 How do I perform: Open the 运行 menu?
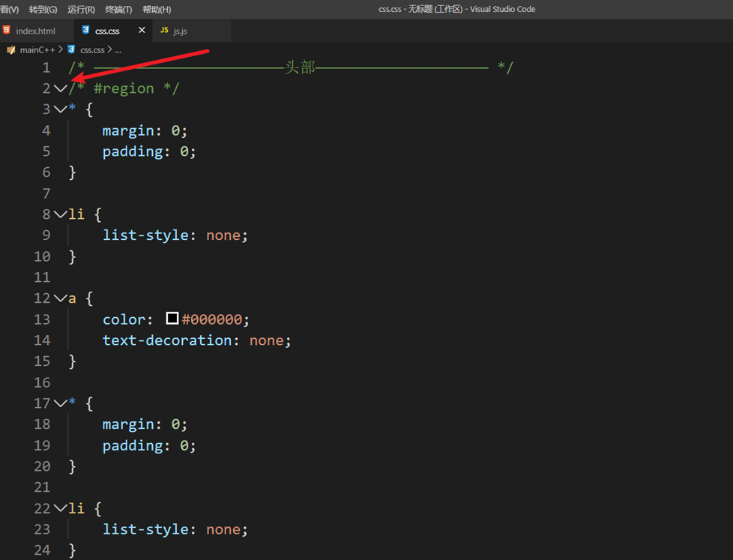pos(80,8)
